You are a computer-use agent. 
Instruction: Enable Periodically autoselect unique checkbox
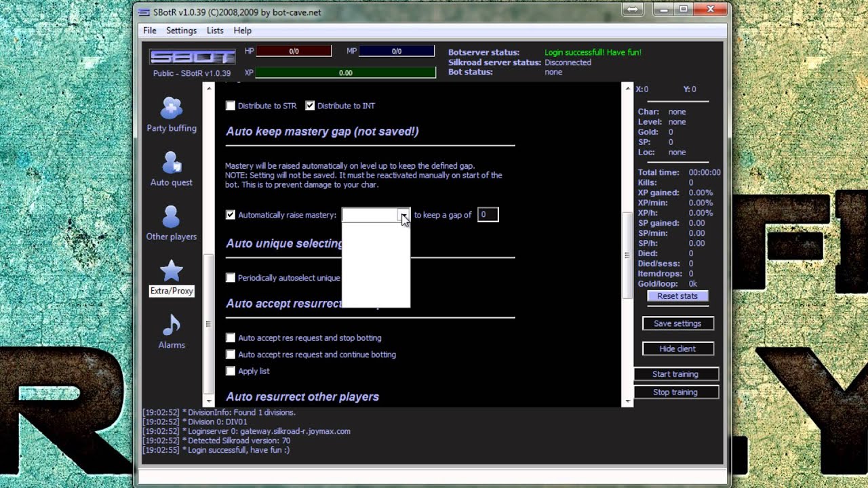(x=231, y=278)
